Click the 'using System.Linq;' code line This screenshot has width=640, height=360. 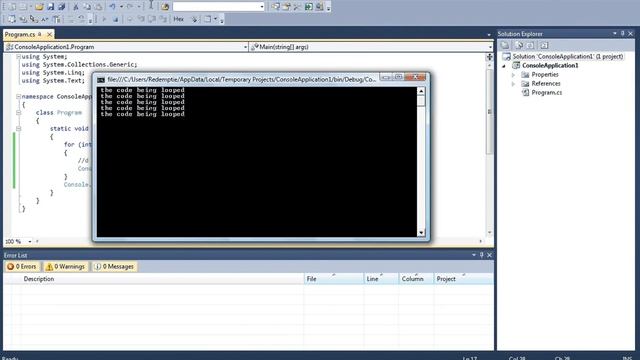(x=53, y=73)
